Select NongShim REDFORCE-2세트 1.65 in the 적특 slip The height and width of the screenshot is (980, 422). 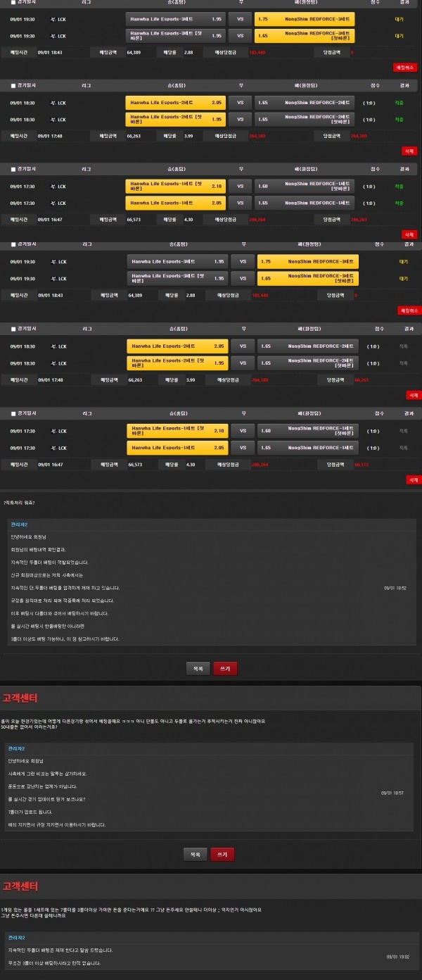308,346
